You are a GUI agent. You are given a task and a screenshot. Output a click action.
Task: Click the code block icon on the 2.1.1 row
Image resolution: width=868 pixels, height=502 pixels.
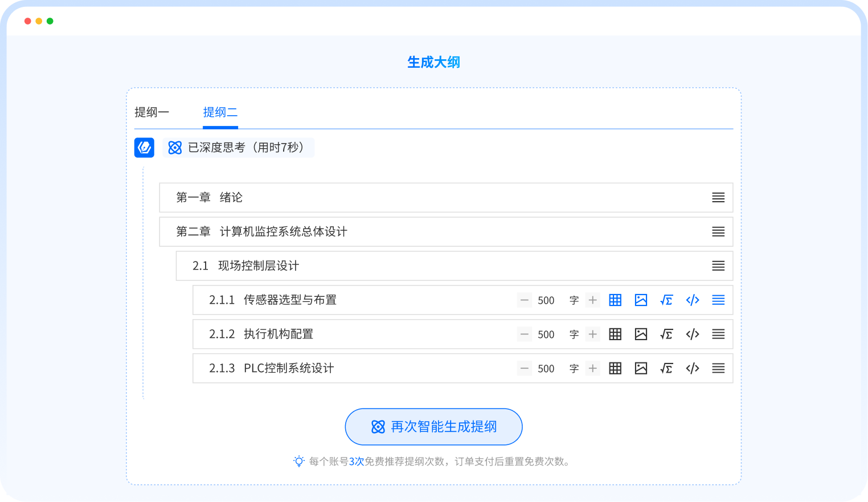tap(692, 300)
